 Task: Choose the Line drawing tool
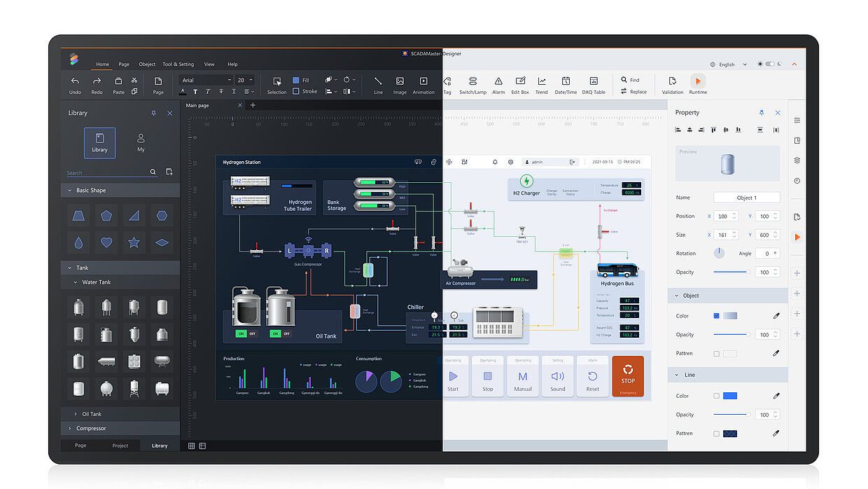[x=378, y=82]
